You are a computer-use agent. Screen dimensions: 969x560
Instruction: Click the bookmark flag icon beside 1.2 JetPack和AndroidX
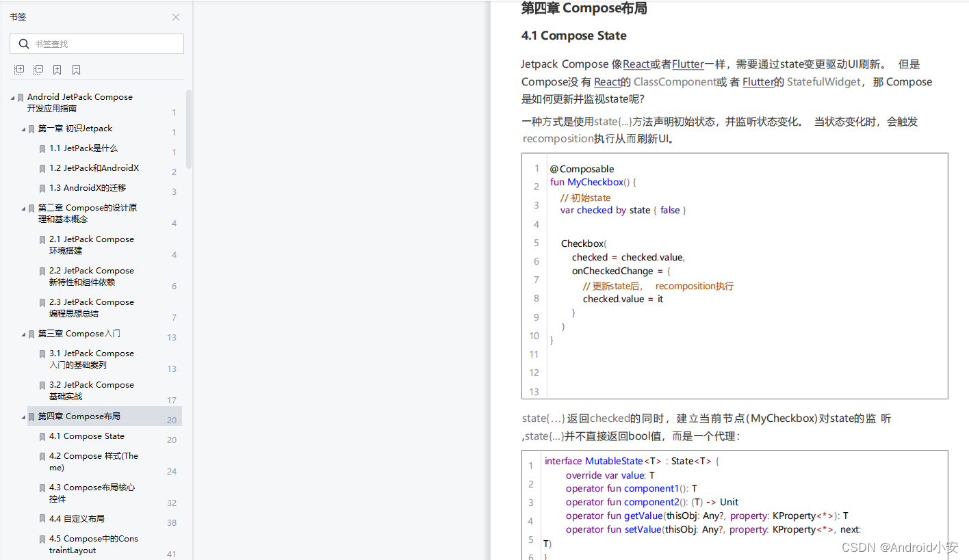(42, 169)
